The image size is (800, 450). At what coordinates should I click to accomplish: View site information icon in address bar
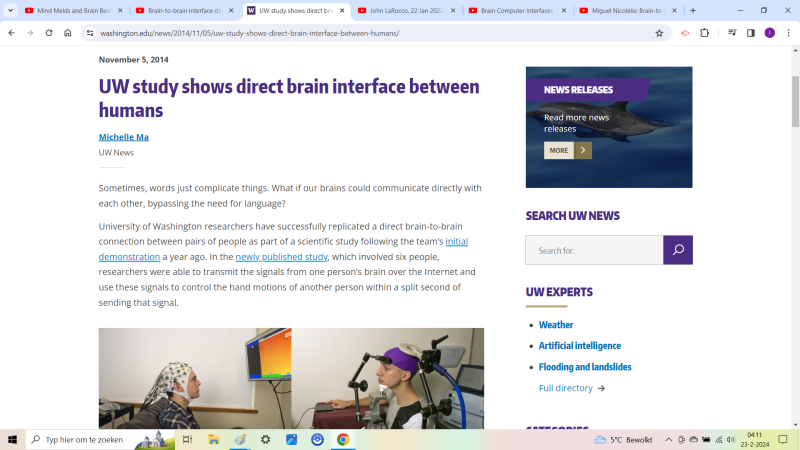pos(90,33)
